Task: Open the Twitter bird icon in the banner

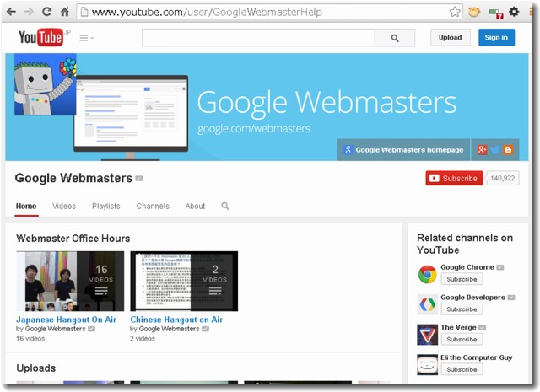Action: tap(495, 150)
